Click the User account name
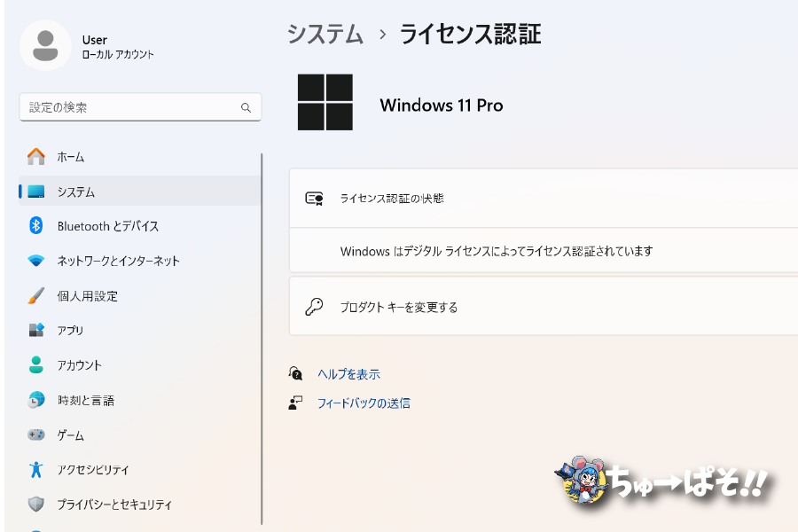798x532 pixels. 95,40
